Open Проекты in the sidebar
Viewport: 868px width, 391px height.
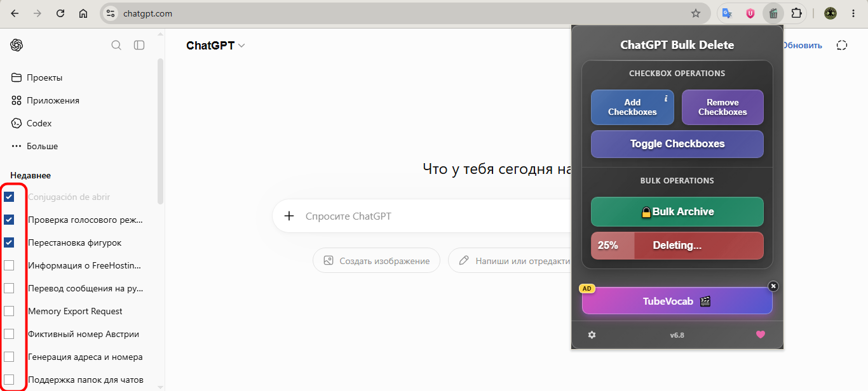point(37,77)
